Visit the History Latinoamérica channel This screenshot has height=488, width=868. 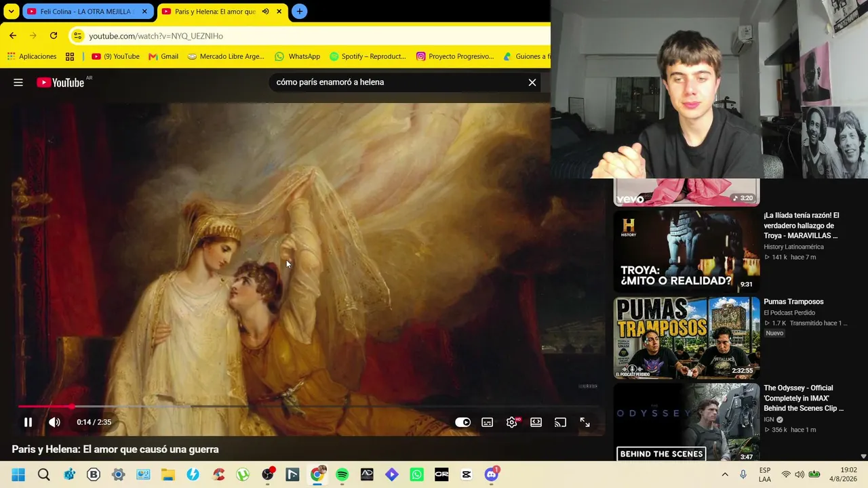click(x=793, y=247)
